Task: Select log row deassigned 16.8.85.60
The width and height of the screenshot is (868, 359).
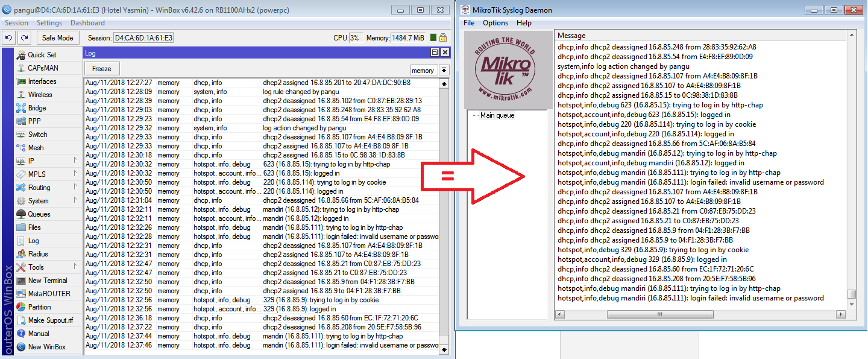Action: point(262,318)
